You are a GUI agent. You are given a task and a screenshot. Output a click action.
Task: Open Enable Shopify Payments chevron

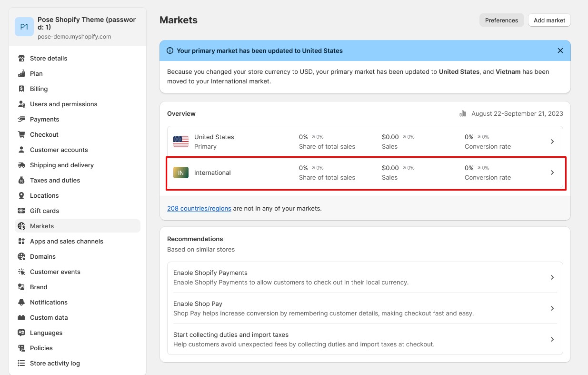[x=552, y=277]
